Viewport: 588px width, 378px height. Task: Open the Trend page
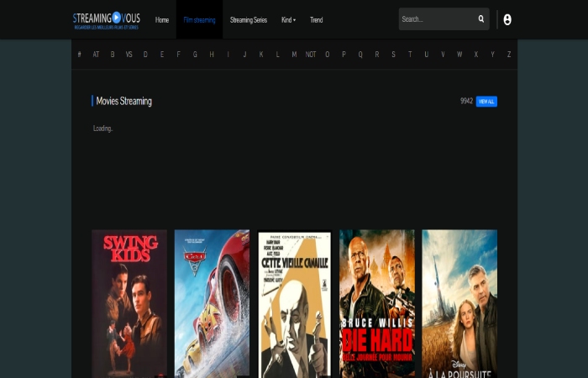[316, 20]
